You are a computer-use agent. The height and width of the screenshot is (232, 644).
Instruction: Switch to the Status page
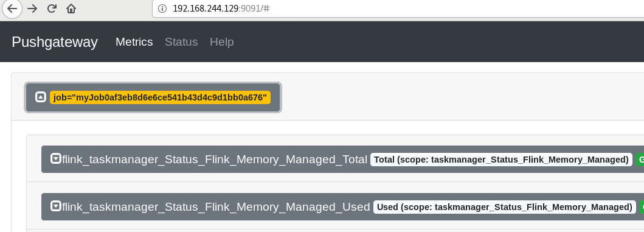point(181,42)
